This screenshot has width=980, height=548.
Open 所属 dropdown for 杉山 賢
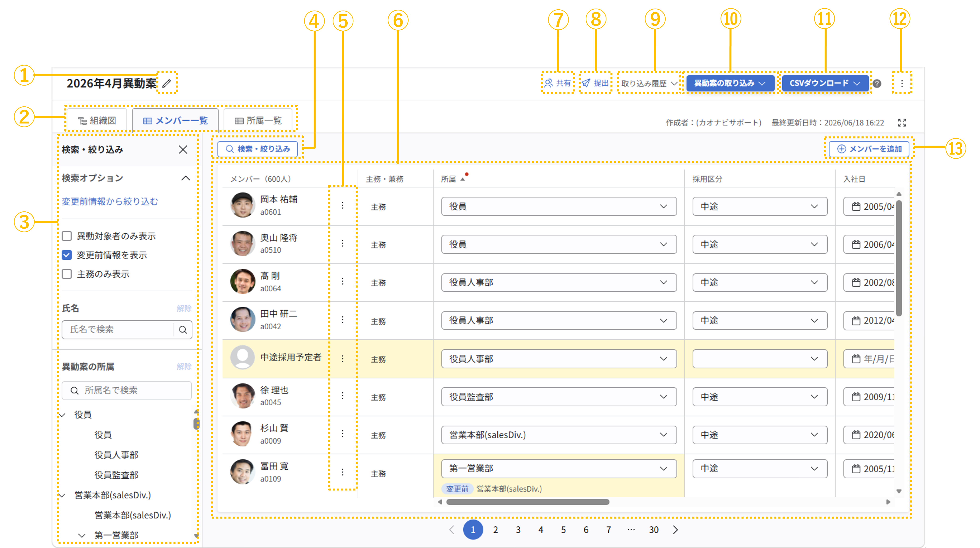tap(559, 435)
